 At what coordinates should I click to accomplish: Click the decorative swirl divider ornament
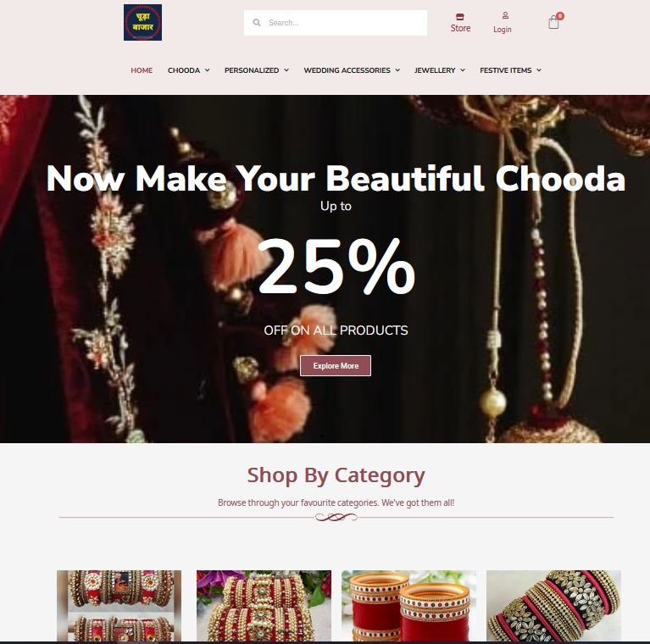(x=336, y=517)
